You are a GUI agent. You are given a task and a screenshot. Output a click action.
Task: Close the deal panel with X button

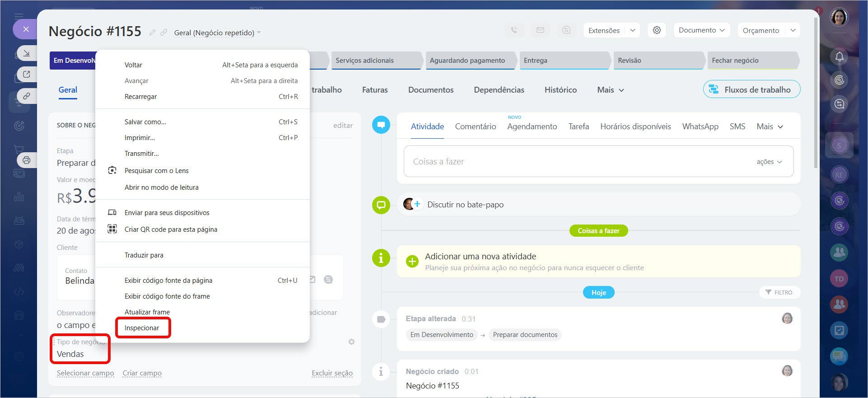click(26, 29)
